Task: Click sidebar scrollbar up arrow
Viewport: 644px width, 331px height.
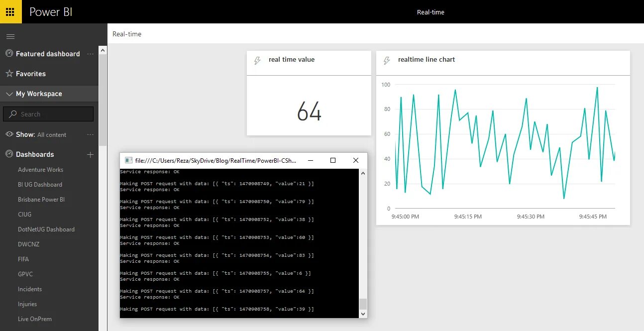Action: [103, 50]
